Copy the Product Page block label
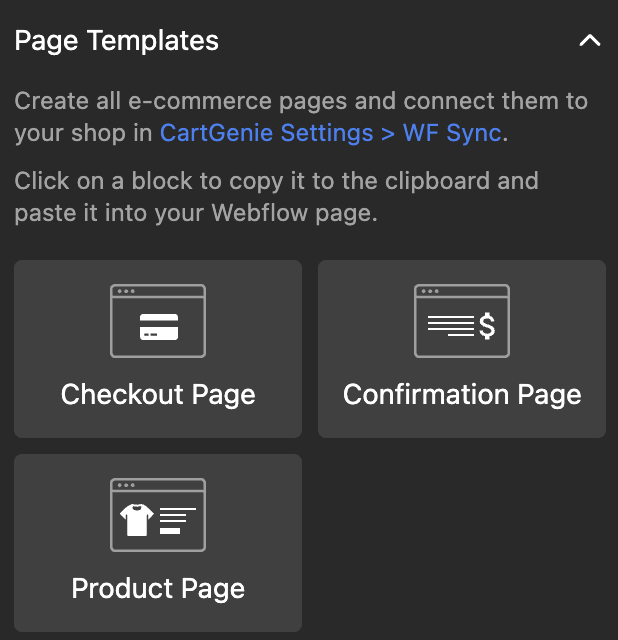The width and height of the screenshot is (618, 640). click(158, 589)
